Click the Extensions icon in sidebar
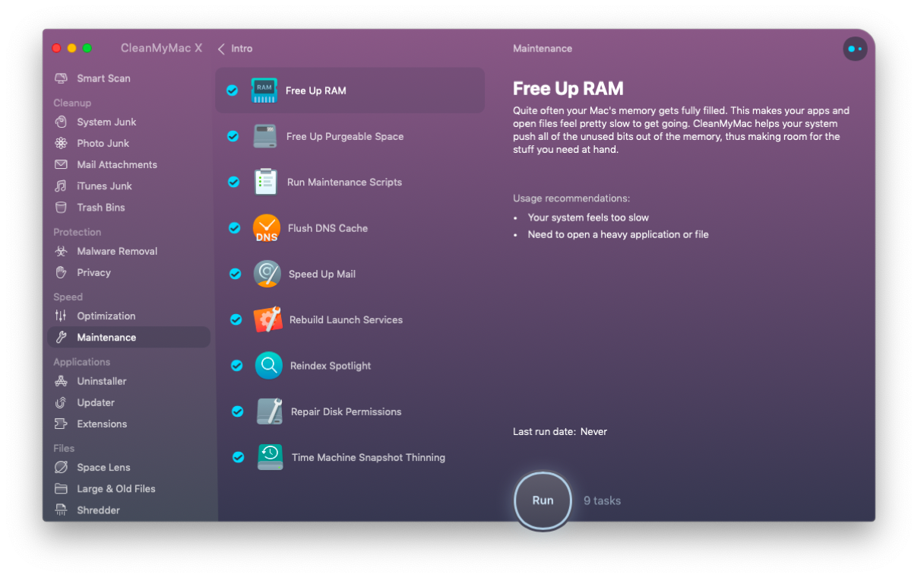The height and width of the screenshot is (578, 924). (x=62, y=424)
